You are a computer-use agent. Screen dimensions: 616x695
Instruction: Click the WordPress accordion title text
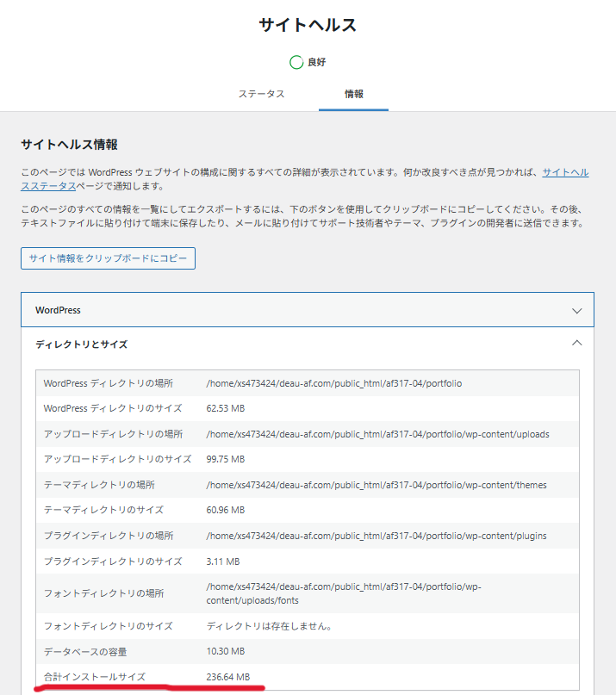click(x=58, y=310)
